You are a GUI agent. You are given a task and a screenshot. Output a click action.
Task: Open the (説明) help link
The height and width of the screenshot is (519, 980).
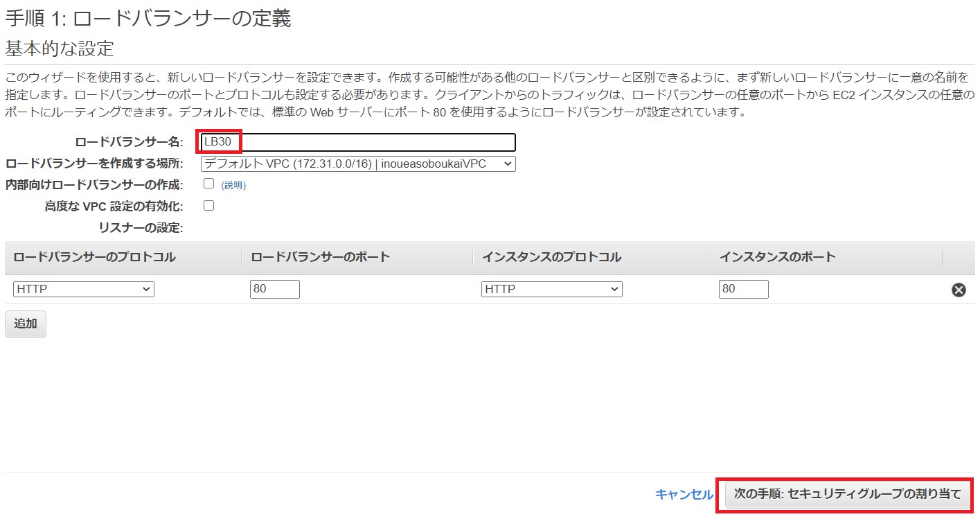tap(233, 186)
